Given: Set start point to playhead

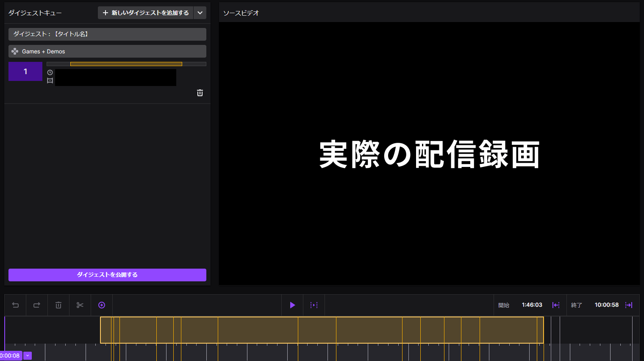Looking at the screenshot, I should tap(556, 305).
